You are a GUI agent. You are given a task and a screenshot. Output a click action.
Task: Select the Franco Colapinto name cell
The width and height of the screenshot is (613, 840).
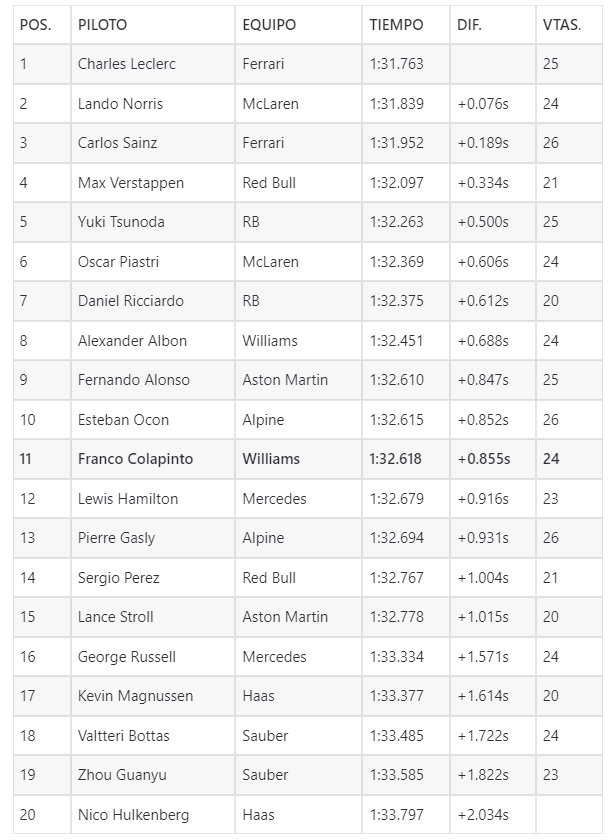pyautogui.click(x=153, y=459)
